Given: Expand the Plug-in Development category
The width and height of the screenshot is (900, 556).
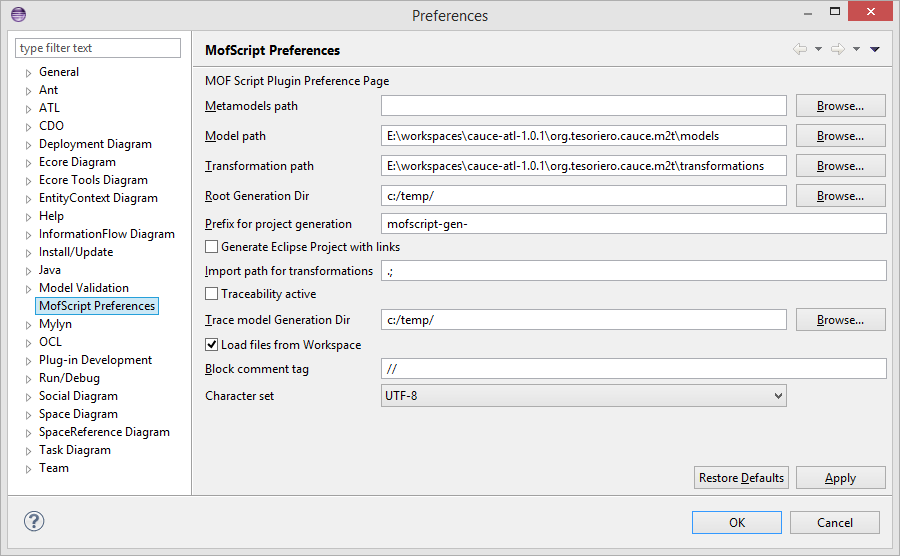Looking at the screenshot, I should pos(29,361).
